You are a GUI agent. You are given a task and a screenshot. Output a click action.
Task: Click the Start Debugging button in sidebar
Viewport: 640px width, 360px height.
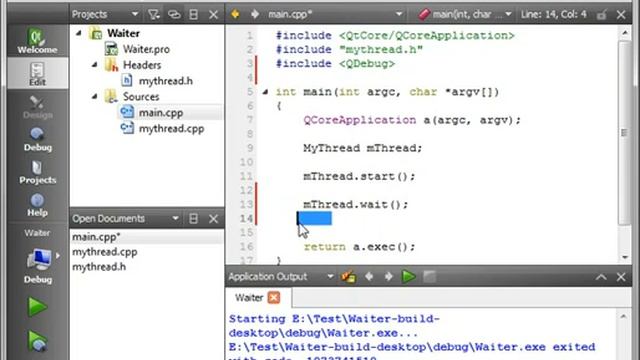(37, 341)
